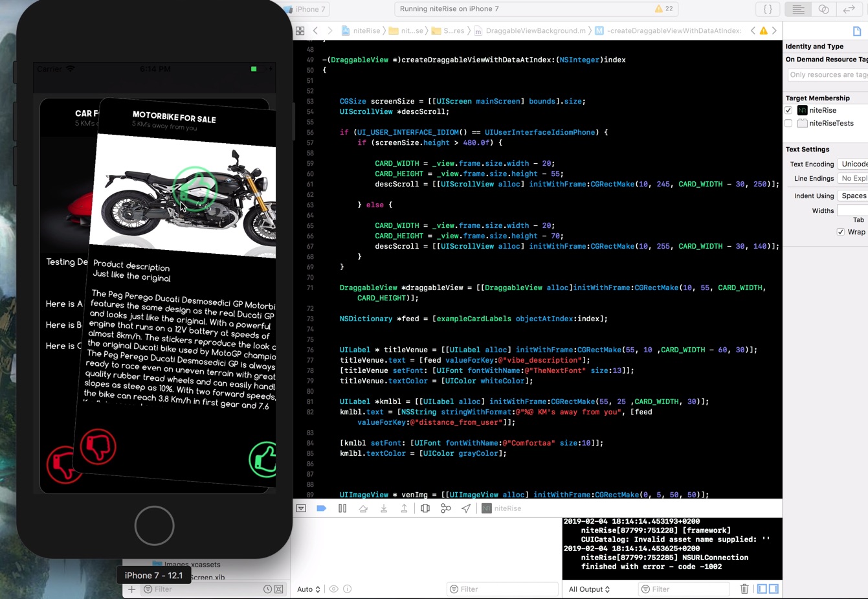Switch to the standard editor
The image size is (868, 599).
pyautogui.click(x=798, y=9)
